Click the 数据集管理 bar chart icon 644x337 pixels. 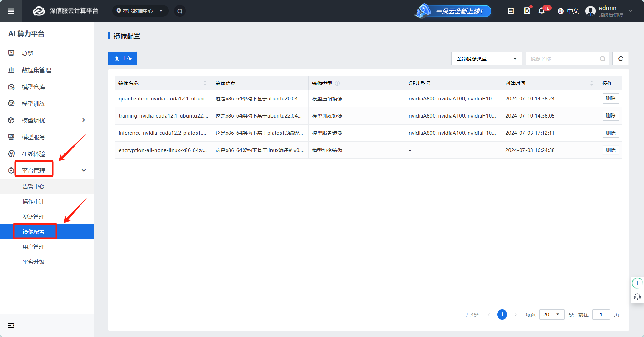coord(11,70)
